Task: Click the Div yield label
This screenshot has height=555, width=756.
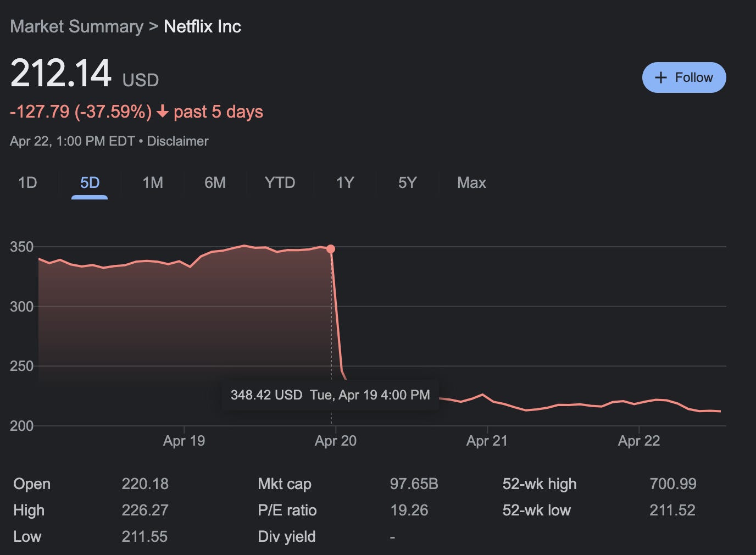Action: [x=287, y=537]
